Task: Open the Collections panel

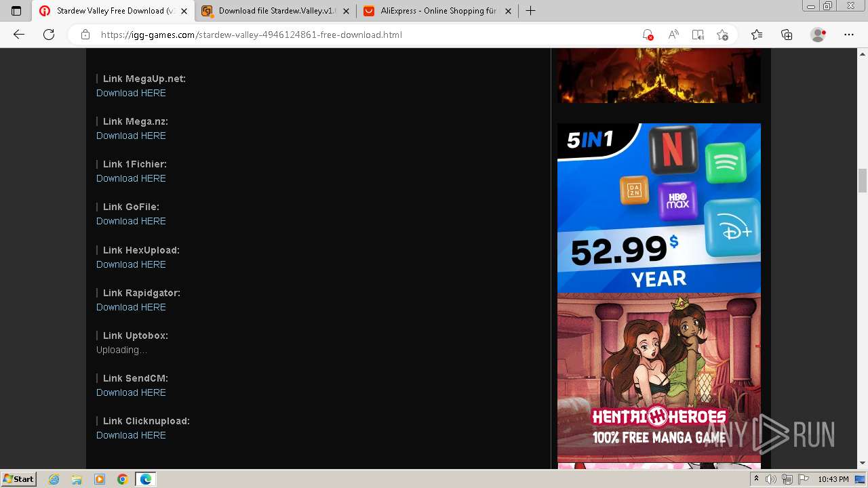Action: pos(787,35)
